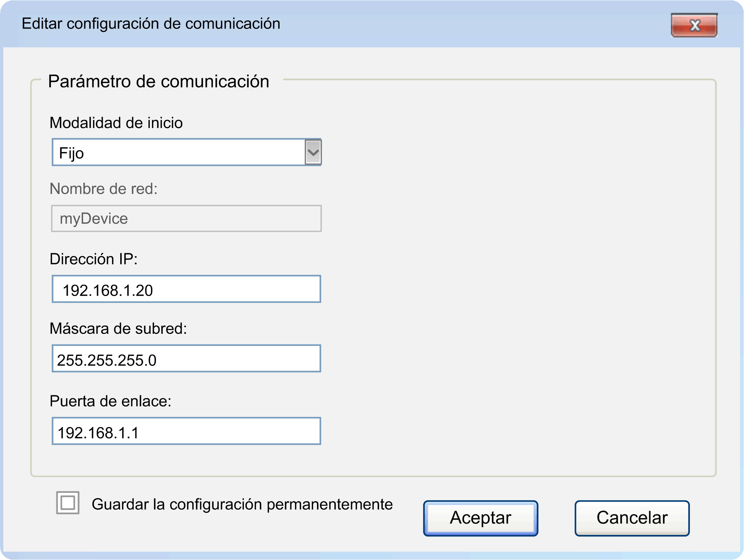Viewport: 744px width, 560px height.
Task: Click the Puerta de enlace label
Action: pos(110,401)
